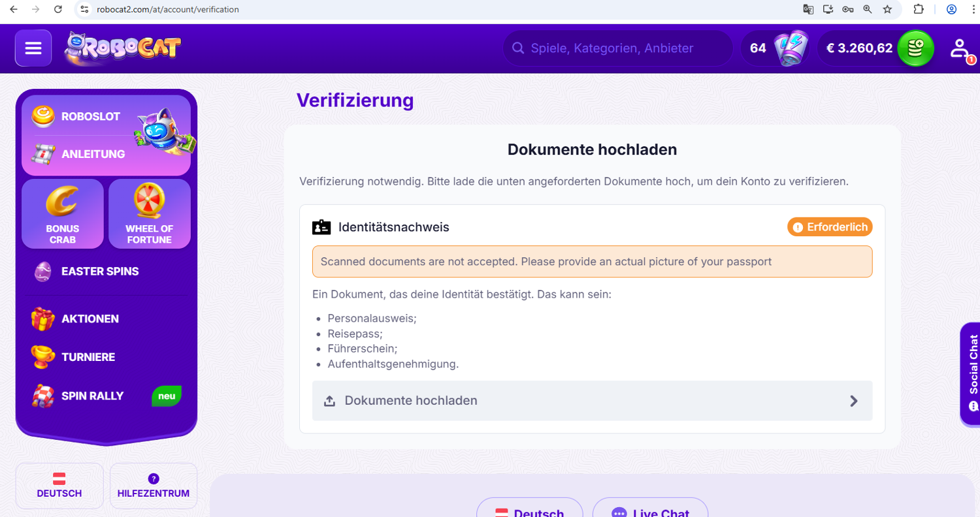Bookmark this page with star icon
The image size is (980, 517).
(887, 9)
